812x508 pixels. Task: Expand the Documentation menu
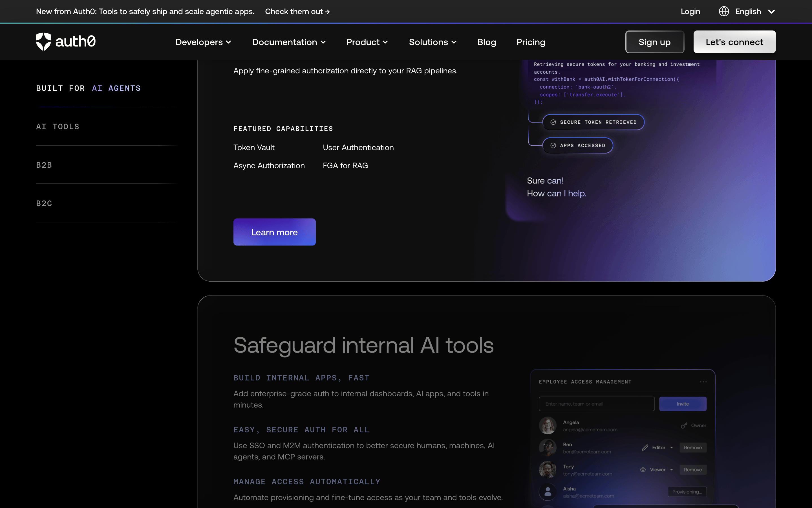click(289, 42)
